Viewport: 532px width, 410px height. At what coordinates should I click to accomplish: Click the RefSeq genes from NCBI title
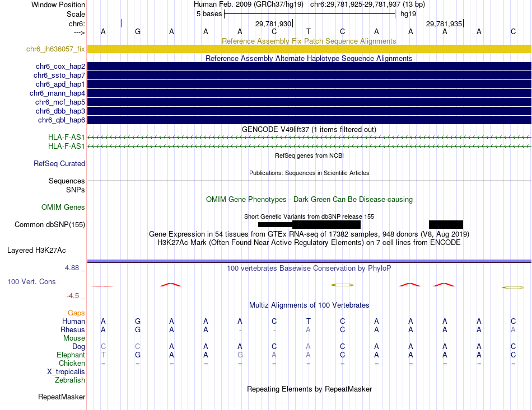tap(309, 156)
